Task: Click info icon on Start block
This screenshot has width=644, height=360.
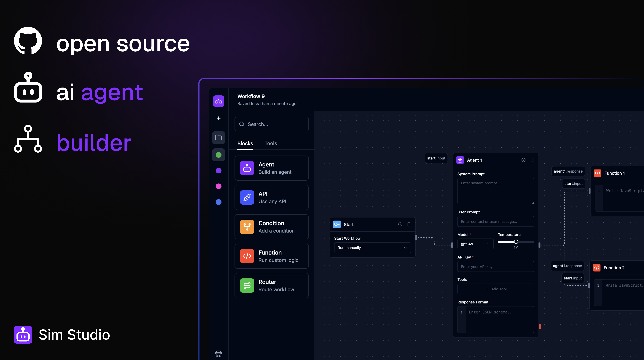Action: tap(400, 224)
